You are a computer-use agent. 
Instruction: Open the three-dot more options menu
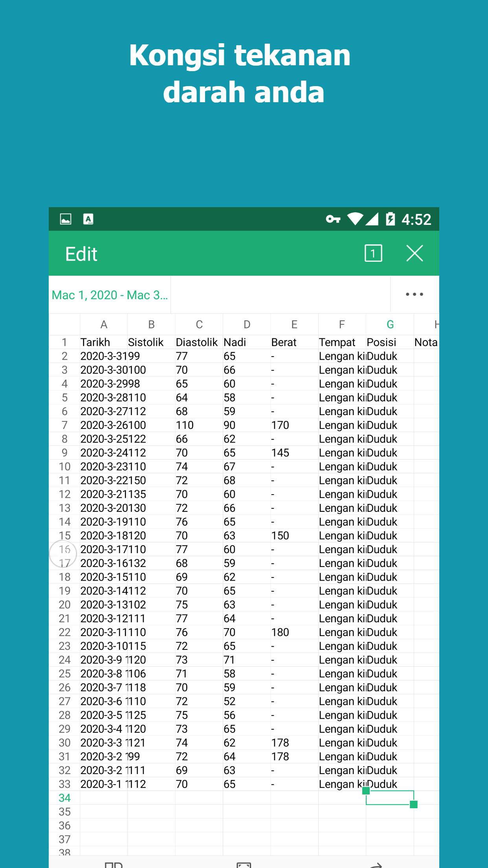[415, 294]
